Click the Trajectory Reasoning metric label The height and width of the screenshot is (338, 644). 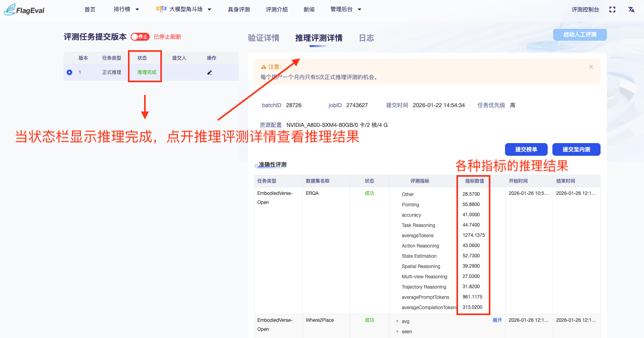click(x=424, y=287)
